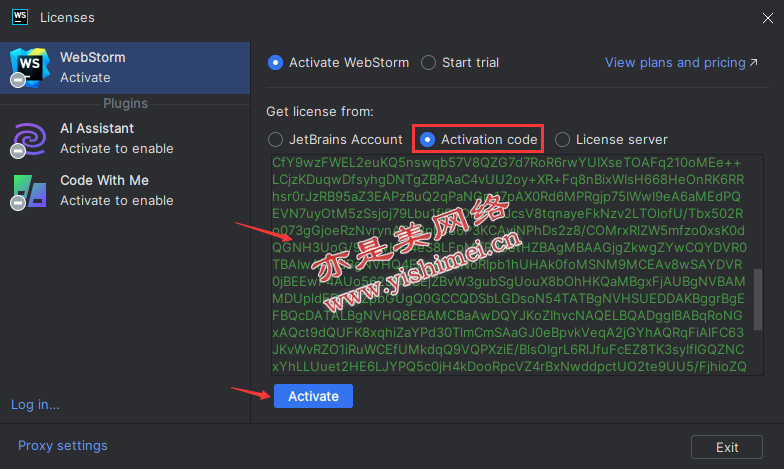
Task: Open the Log in... link
Action: [x=35, y=404]
